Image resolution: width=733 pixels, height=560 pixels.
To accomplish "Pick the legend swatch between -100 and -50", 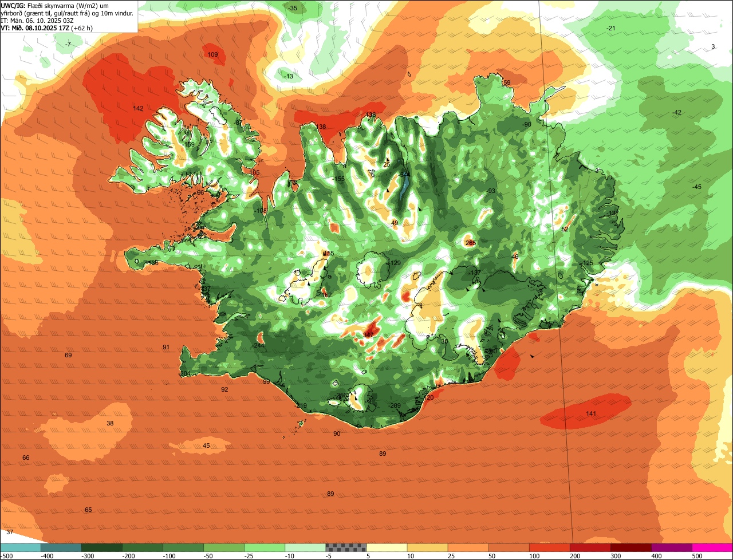I will tap(183, 547).
